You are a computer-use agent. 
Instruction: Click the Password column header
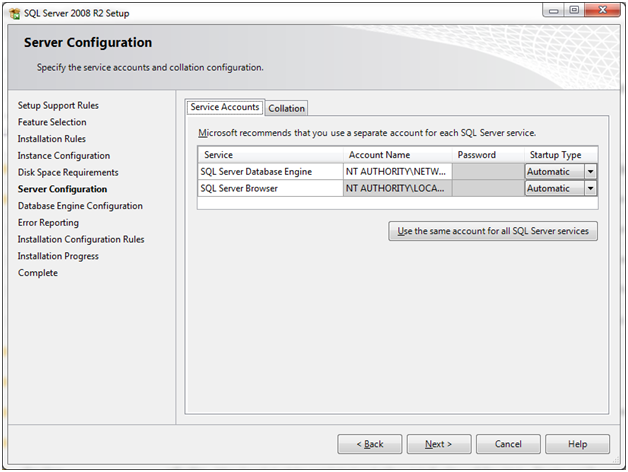click(x=488, y=155)
